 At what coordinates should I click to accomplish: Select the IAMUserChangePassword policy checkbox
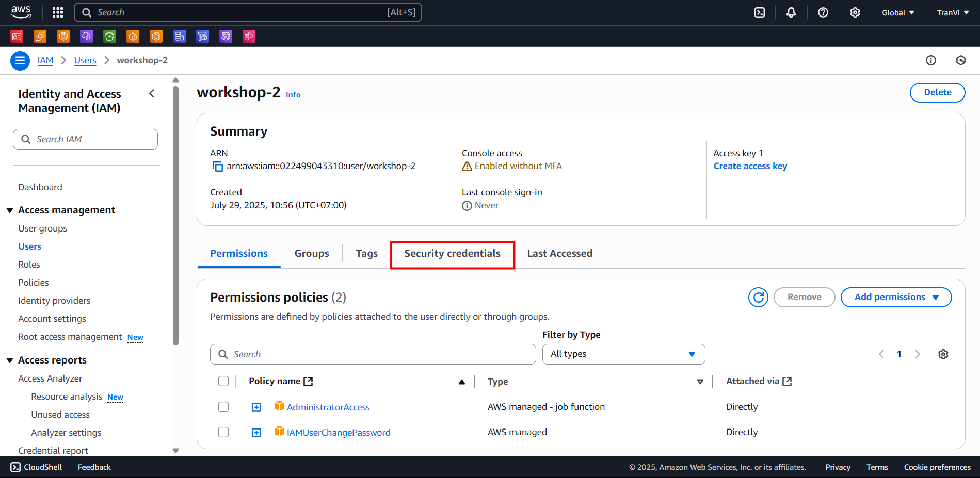tap(223, 432)
